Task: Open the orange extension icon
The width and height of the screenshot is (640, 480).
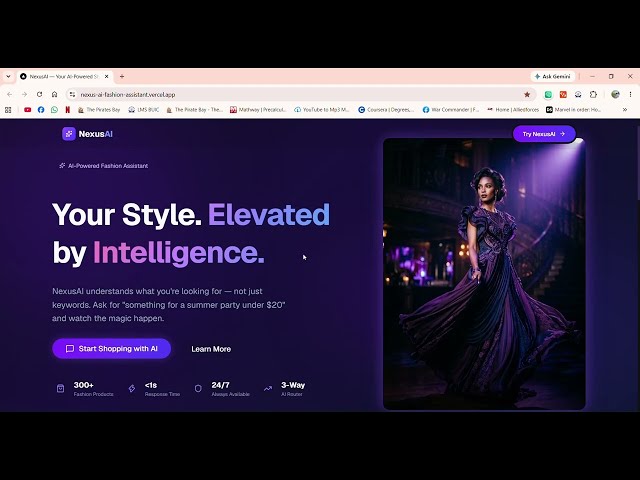Action: tap(563, 94)
